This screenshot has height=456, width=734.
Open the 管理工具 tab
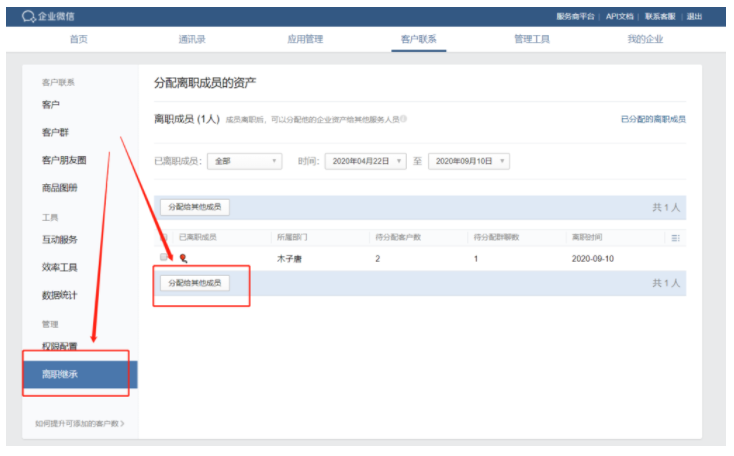pyautogui.click(x=532, y=39)
